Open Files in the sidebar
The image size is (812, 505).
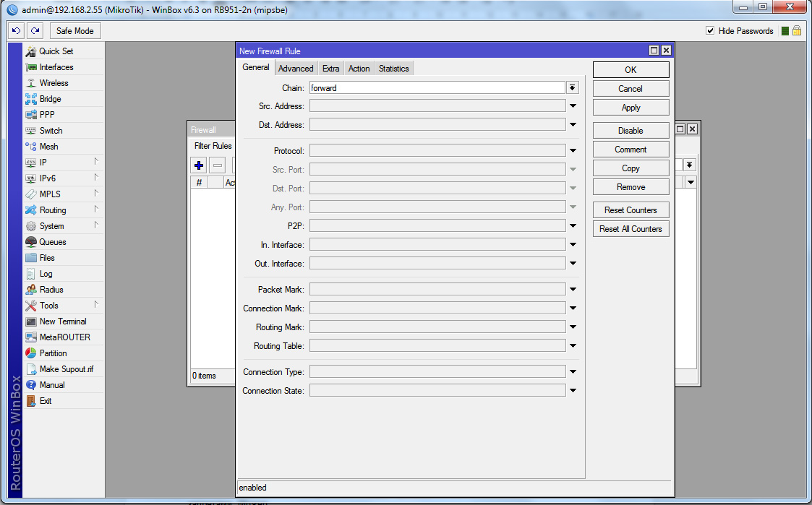click(x=63, y=258)
